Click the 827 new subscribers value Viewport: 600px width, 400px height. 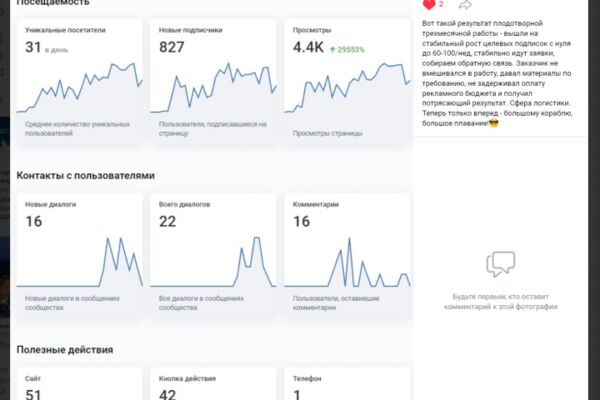[x=171, y=47]
